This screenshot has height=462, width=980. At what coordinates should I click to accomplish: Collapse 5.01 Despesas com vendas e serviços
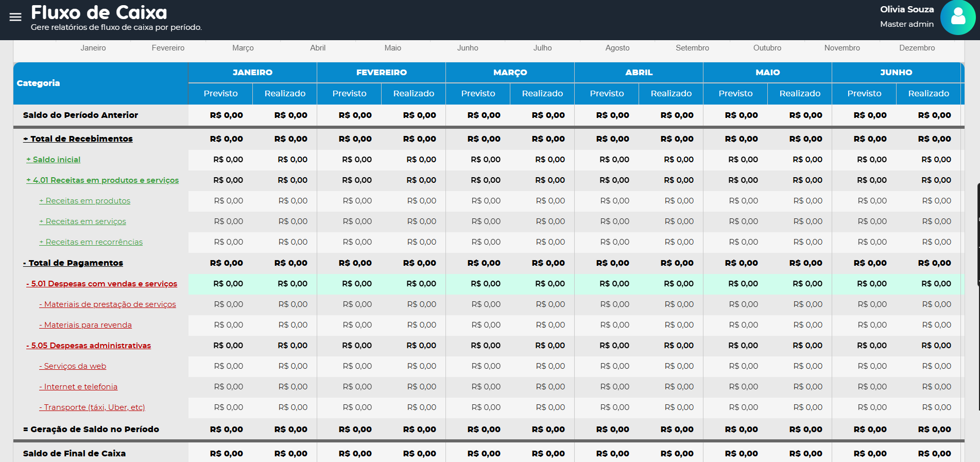click(101, 284)
